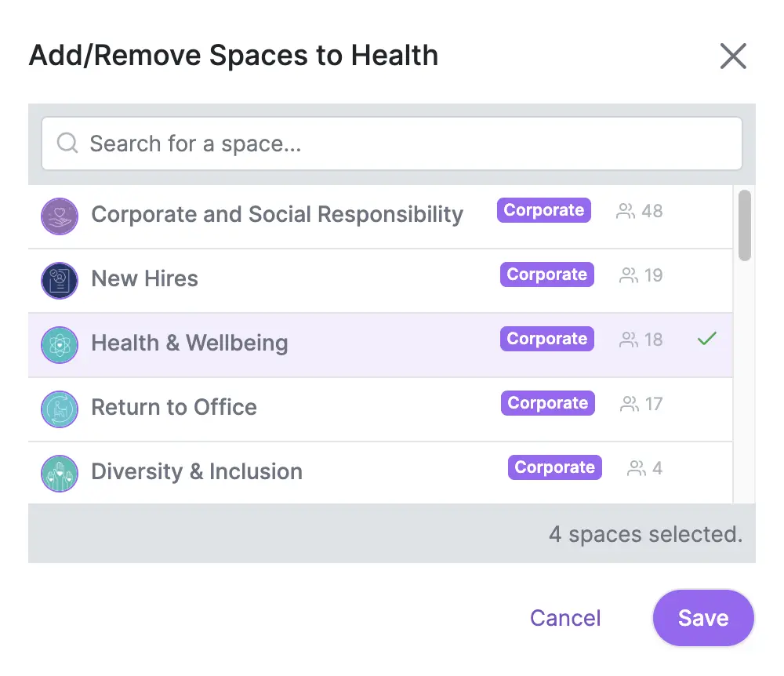
Task: Deselect Health & Wellbeing via green checkmark
Action: [707, 339]
